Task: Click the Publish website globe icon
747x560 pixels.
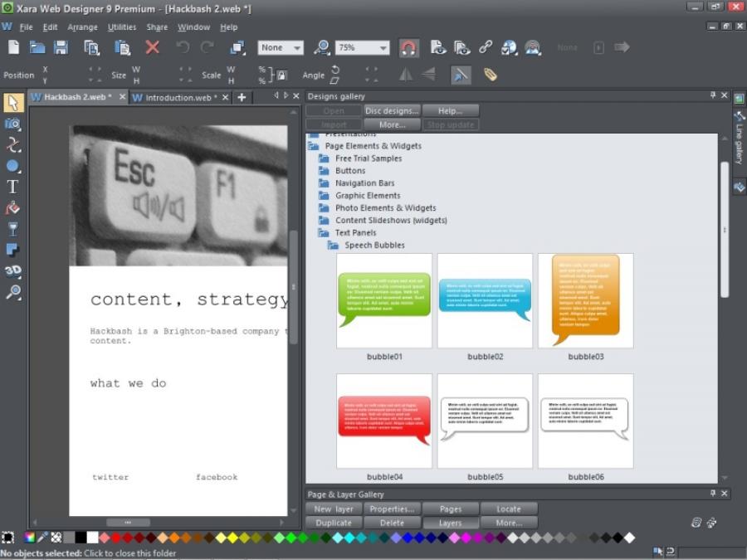Action: [509, 47]
